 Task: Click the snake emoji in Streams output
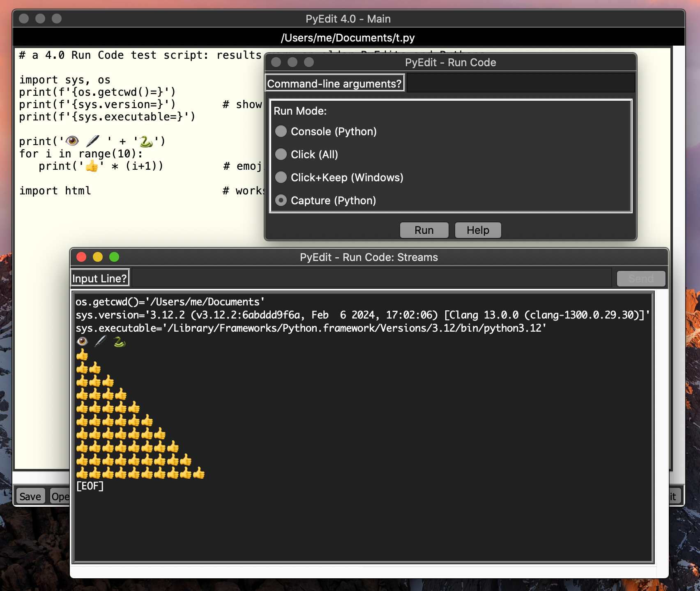pyautogui.click(x=120, y=342)
